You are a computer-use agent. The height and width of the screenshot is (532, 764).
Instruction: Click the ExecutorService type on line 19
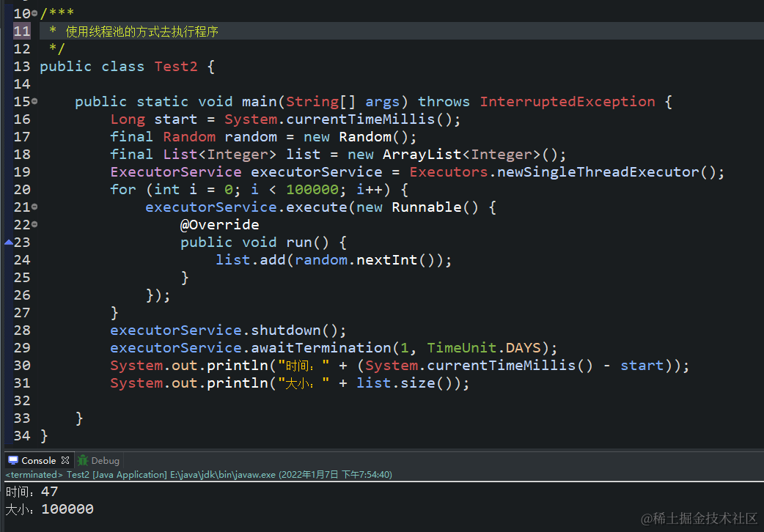pyautogui.click(x=176, y=172)
